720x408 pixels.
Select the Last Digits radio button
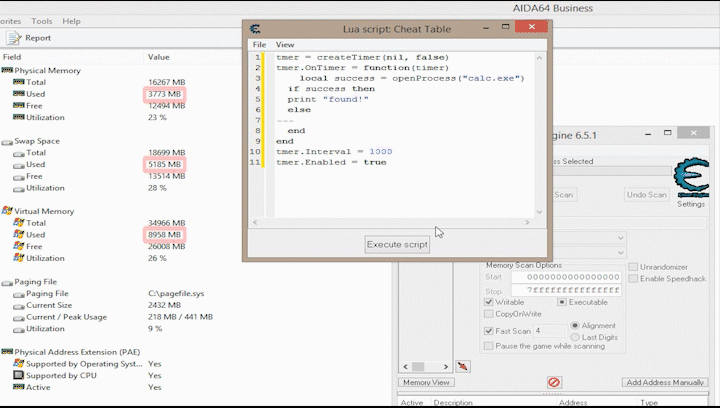[x=575, y=338]
